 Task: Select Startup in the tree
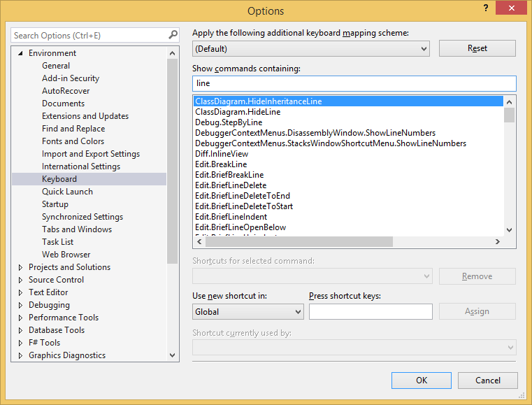pos(55,204)
